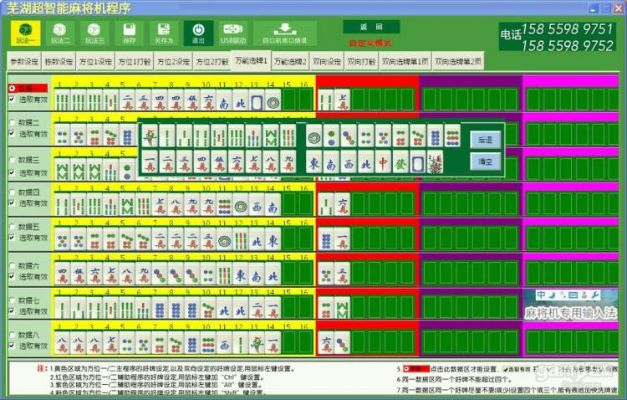Viewport: 627px width, 400px height.
Task: Click the 另存为 save-as icon
Action: (164, 33)
